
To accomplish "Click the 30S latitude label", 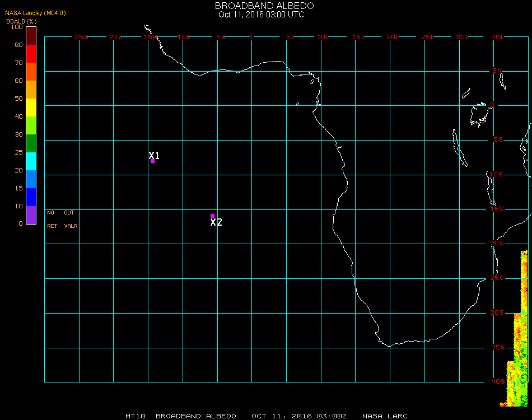I will point(497,312).
